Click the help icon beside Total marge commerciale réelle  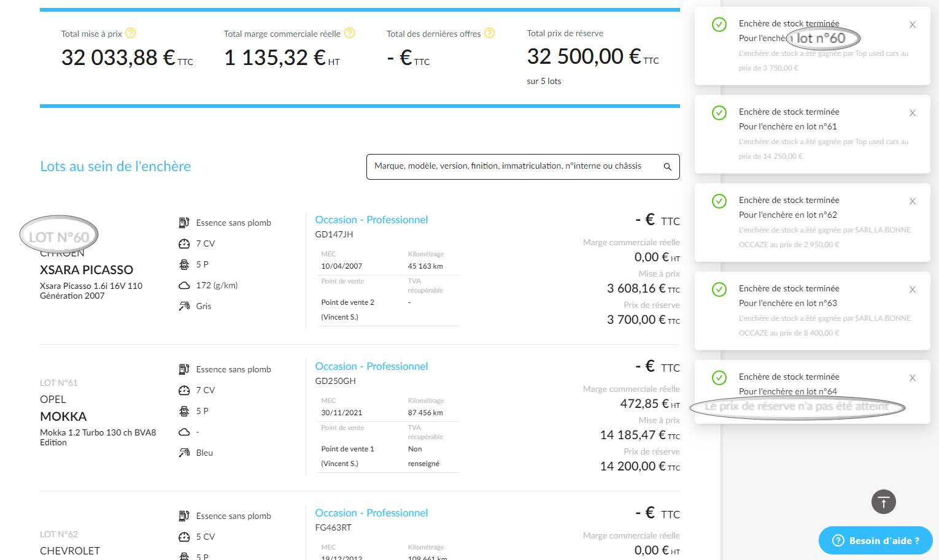point(349,33)
